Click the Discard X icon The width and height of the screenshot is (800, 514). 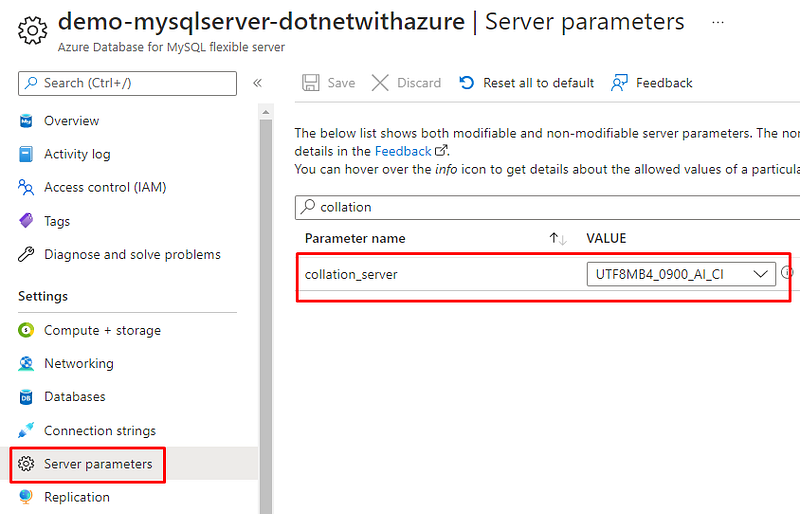coord(380,83)
